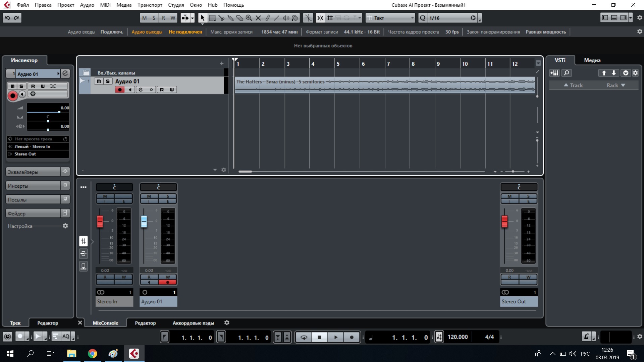Screen dimensions: 644x362
Task: Select the Mute X tool
Action: point(258,18)
